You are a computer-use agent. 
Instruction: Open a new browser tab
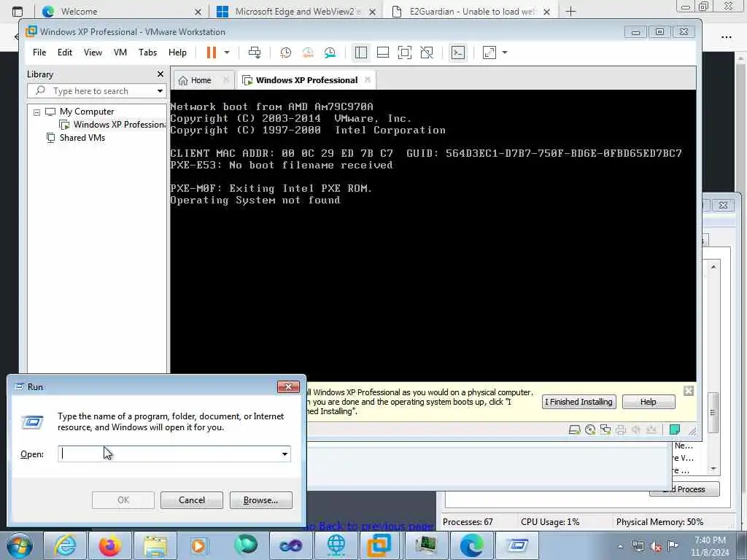tap(570, 12)
